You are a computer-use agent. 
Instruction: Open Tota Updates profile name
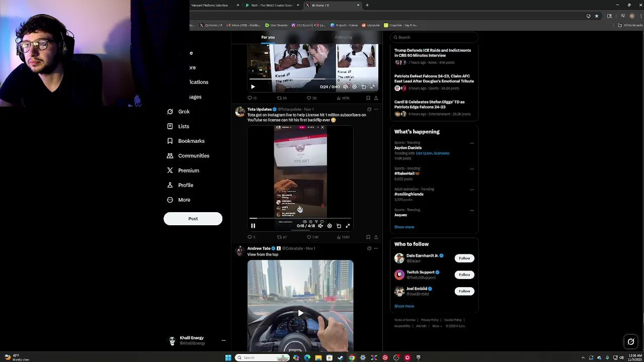[x=259, y=109]
